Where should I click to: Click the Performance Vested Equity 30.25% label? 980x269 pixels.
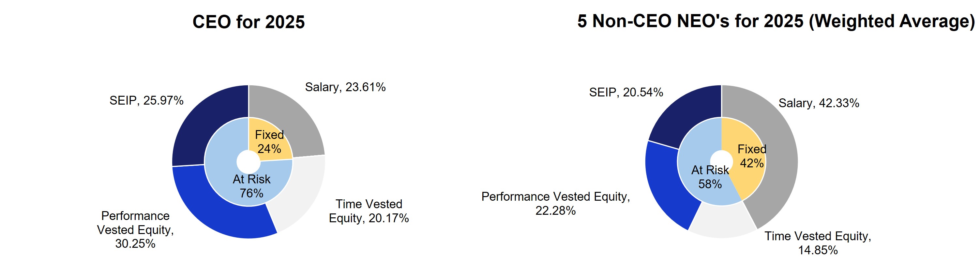[135, 230]
